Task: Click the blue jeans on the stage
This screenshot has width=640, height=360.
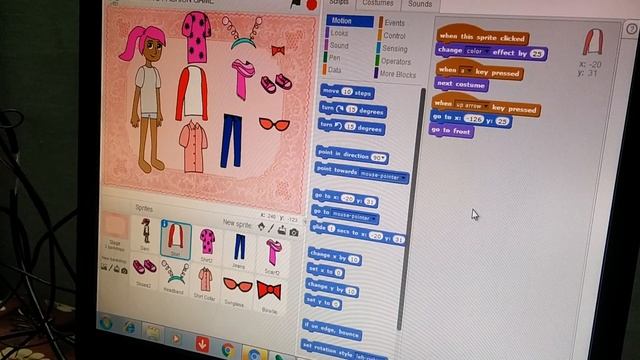Action: coord(231,141)
